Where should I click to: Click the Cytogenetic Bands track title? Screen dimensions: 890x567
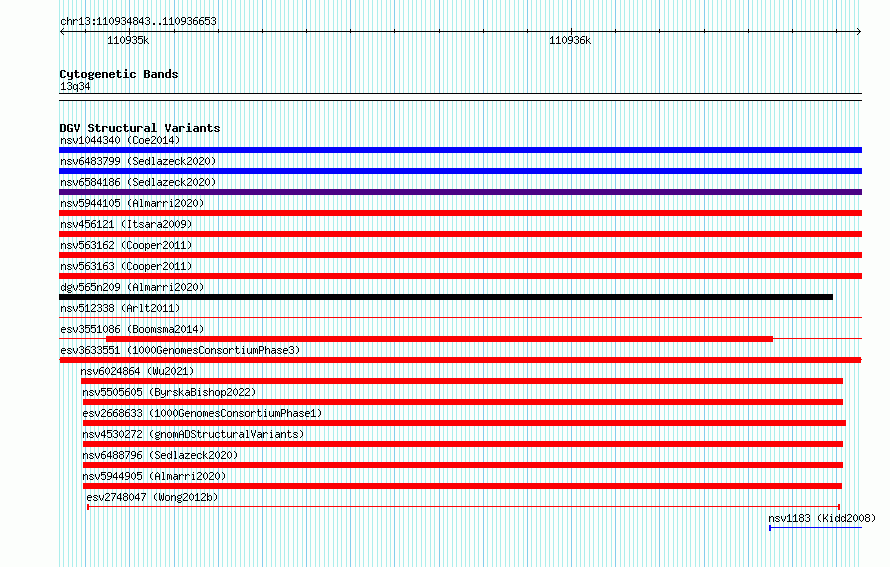119,74
